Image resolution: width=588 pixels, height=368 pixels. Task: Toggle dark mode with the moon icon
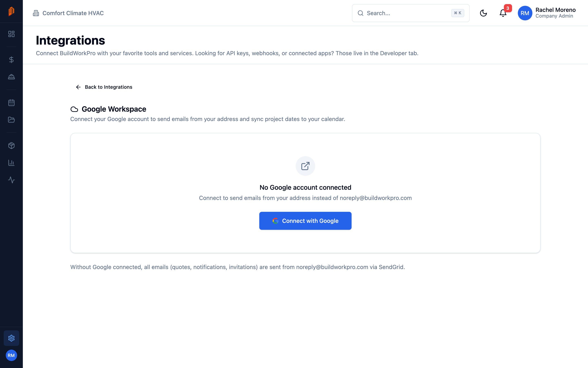tap(483, 13)
